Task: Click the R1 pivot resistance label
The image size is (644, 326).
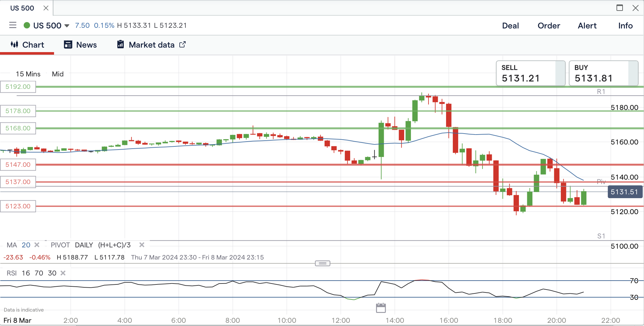Action: pos(601,92)
